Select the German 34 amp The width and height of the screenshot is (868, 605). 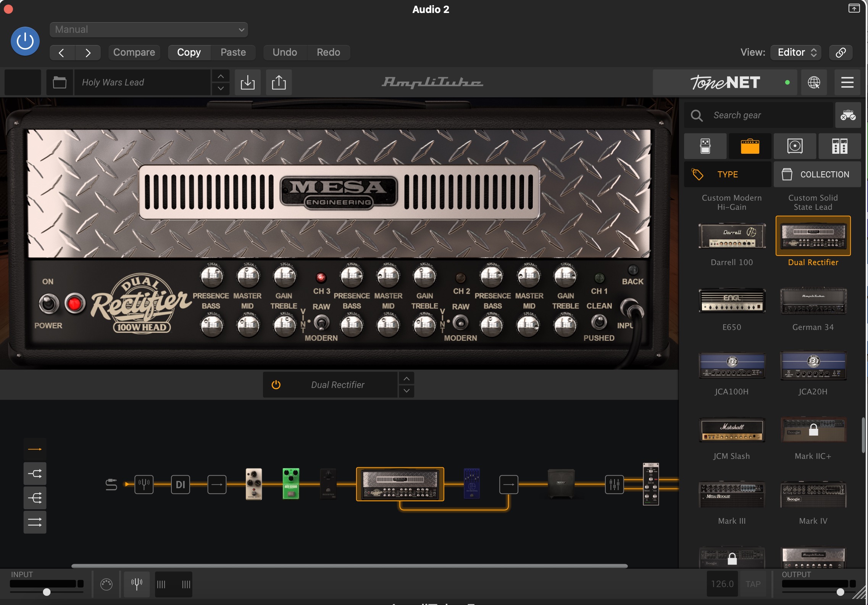[813, 301]
